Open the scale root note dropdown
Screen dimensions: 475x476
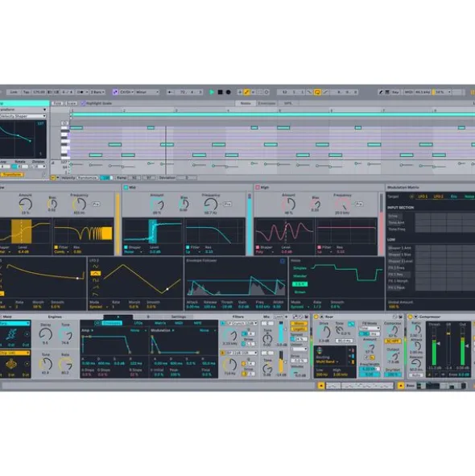126,92
